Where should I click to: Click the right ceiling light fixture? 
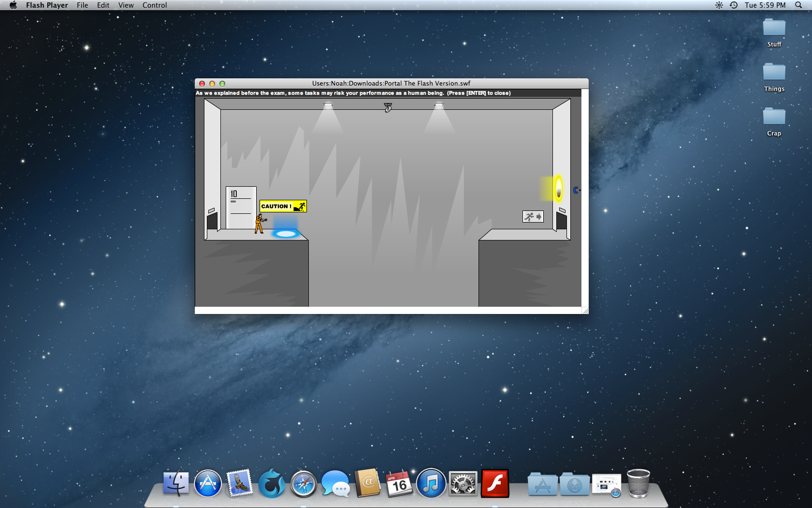point(439,105)
